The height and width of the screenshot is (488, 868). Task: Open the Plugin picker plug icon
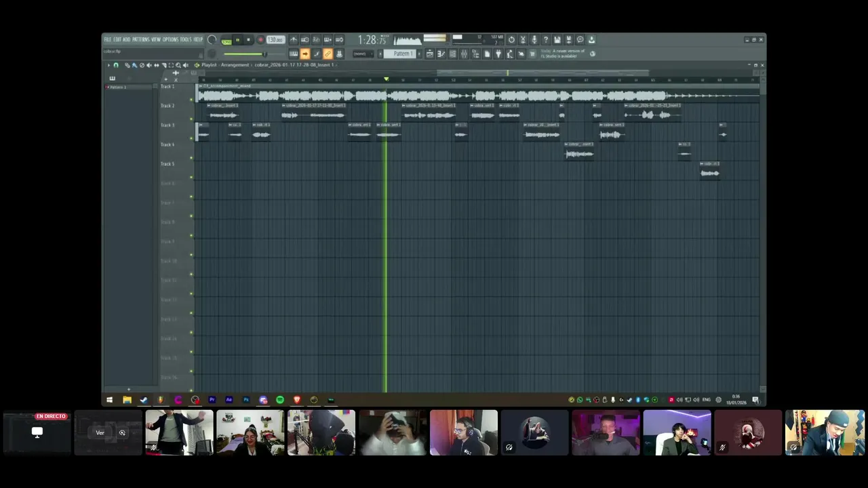click(498, 54)
